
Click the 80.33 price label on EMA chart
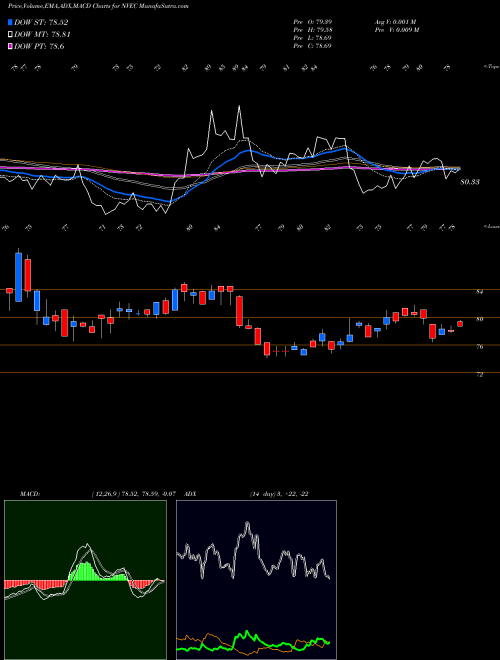point(470,182)
